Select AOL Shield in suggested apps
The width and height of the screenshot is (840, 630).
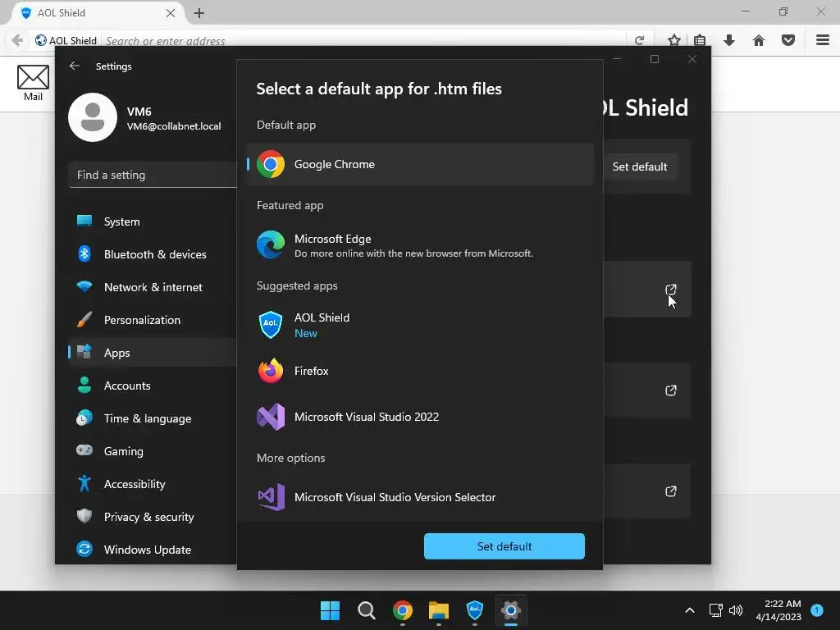point(421,325)
